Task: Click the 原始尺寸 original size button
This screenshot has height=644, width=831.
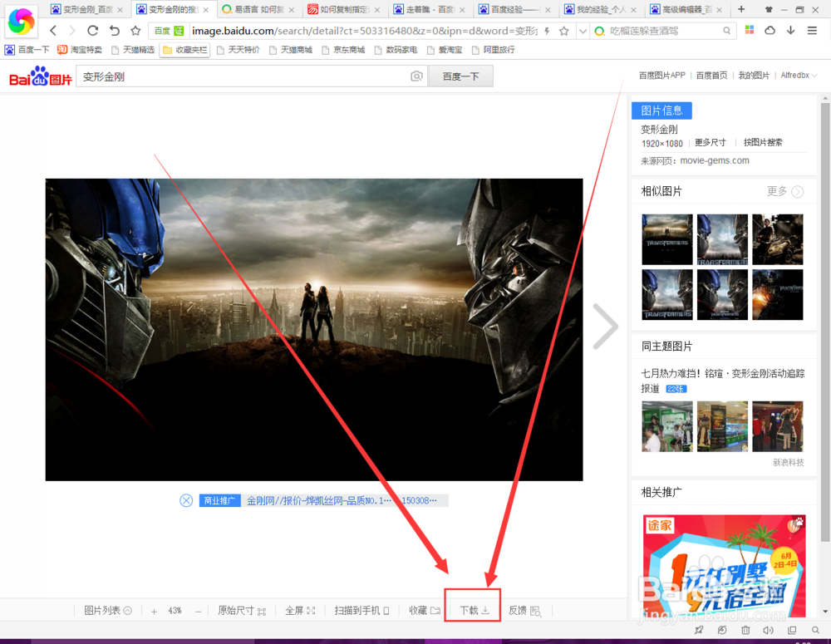Action: (x=242, y=611)
